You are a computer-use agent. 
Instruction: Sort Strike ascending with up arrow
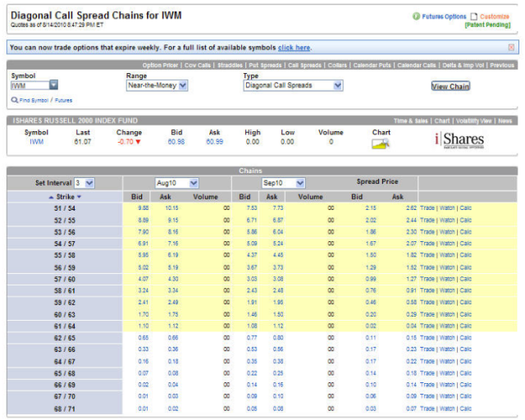[51, 197]
